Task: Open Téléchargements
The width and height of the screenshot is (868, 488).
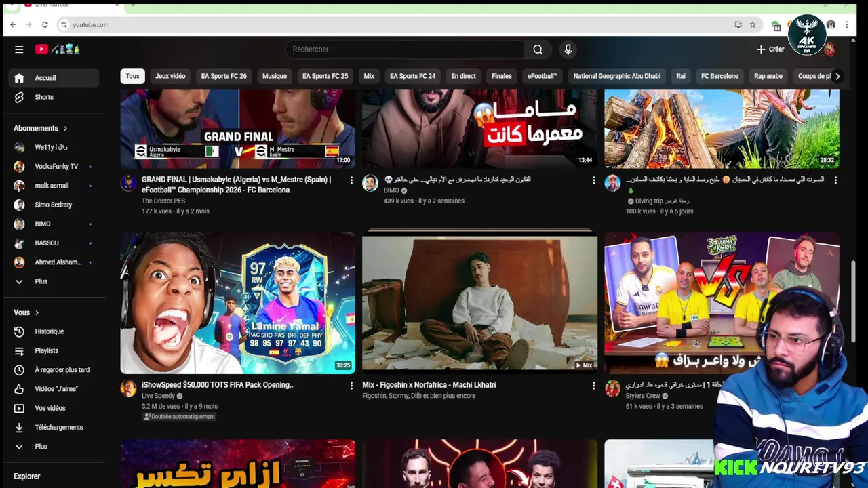Action: pos(54,427)
